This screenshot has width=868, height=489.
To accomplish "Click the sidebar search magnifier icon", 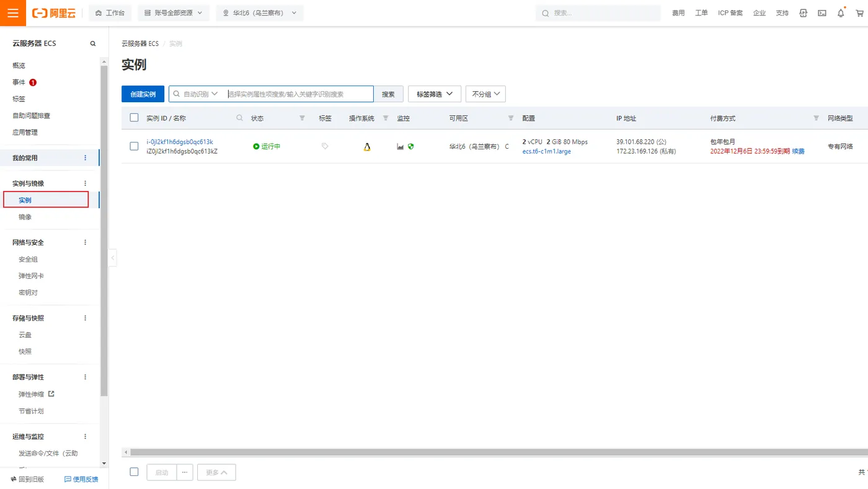I will click(x=93, y=43).
